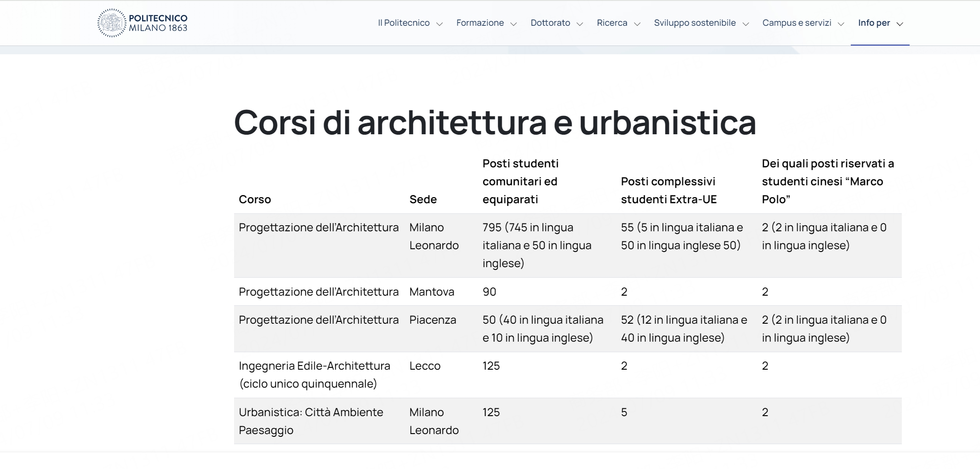Open the Ricerca menu

coord(612,23)
